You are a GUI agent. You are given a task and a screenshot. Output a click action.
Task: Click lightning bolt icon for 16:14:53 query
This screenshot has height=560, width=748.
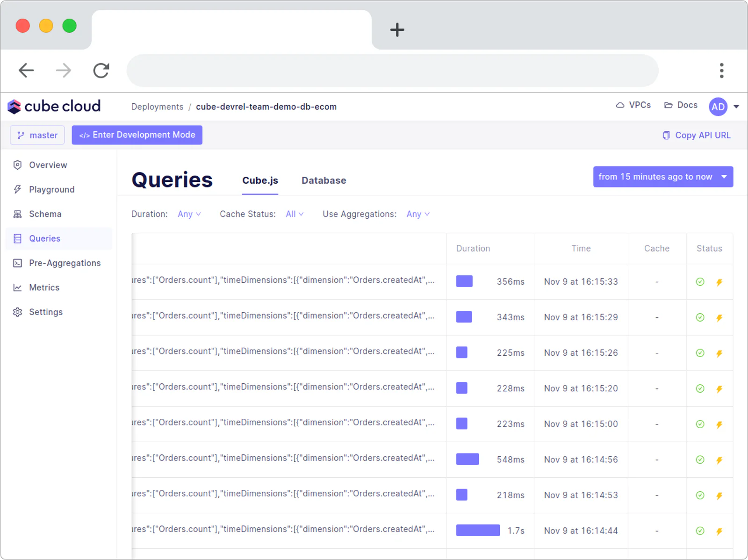[719, 495]
